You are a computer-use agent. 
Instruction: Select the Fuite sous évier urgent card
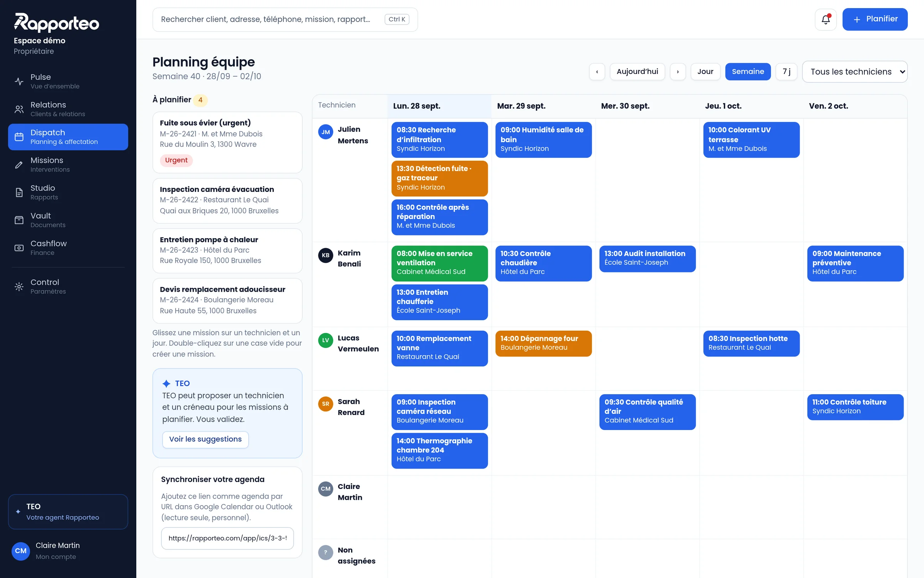[227, 143]
